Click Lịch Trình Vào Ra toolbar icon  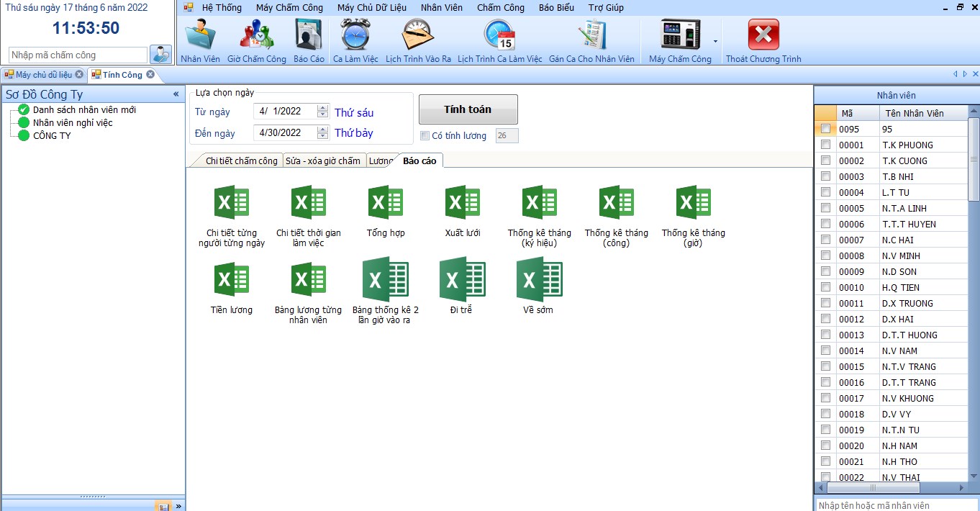tap(418, 35)
